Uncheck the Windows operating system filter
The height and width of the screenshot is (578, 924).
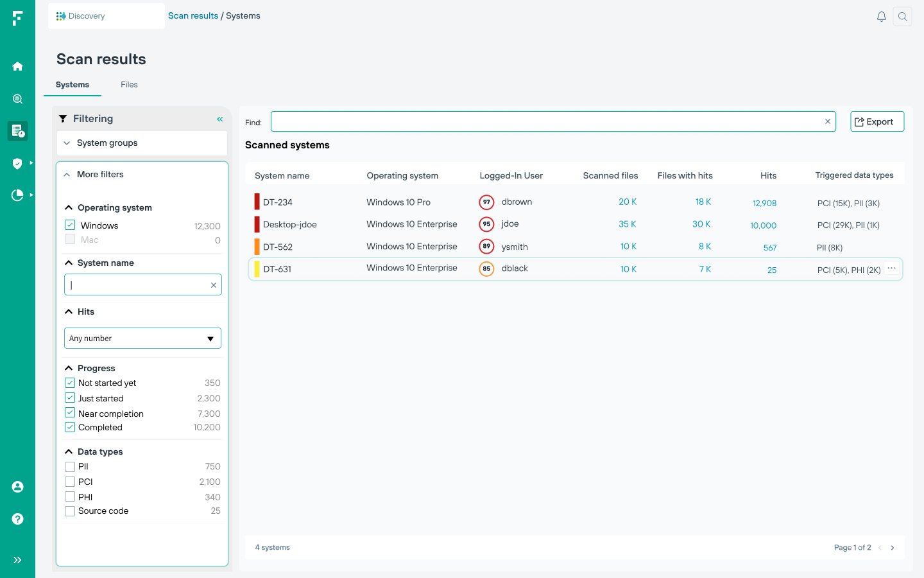coord(70,225)
